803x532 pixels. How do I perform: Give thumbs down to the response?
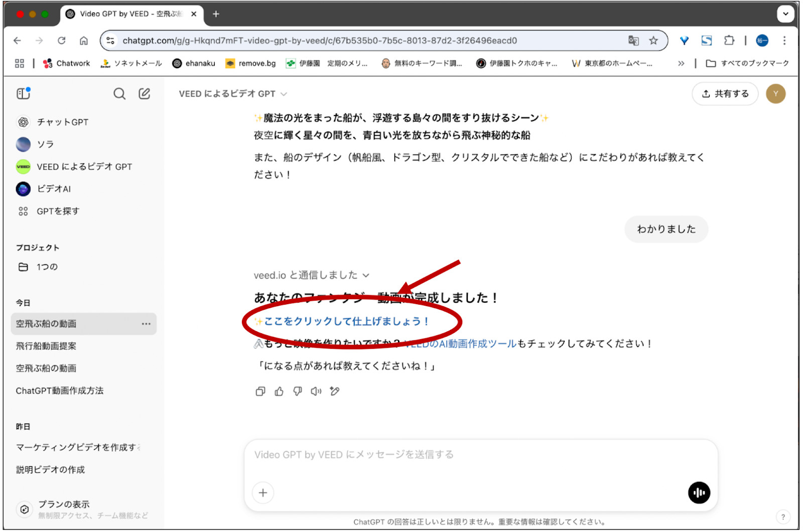[x=298, y=391]
